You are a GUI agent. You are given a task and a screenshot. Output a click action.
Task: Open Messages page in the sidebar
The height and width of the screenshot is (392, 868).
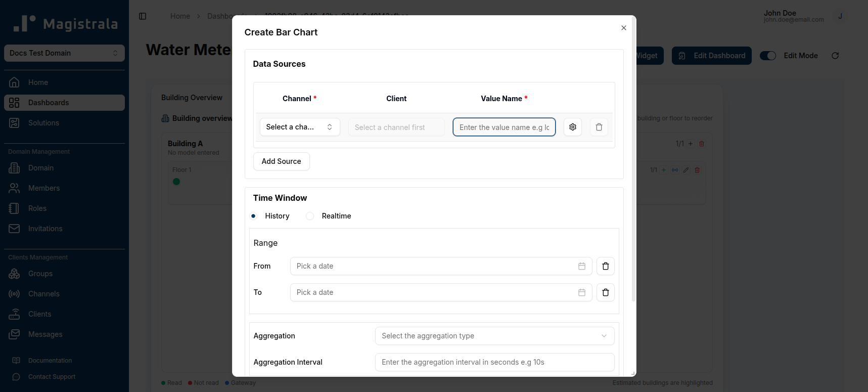coord(64,334)
